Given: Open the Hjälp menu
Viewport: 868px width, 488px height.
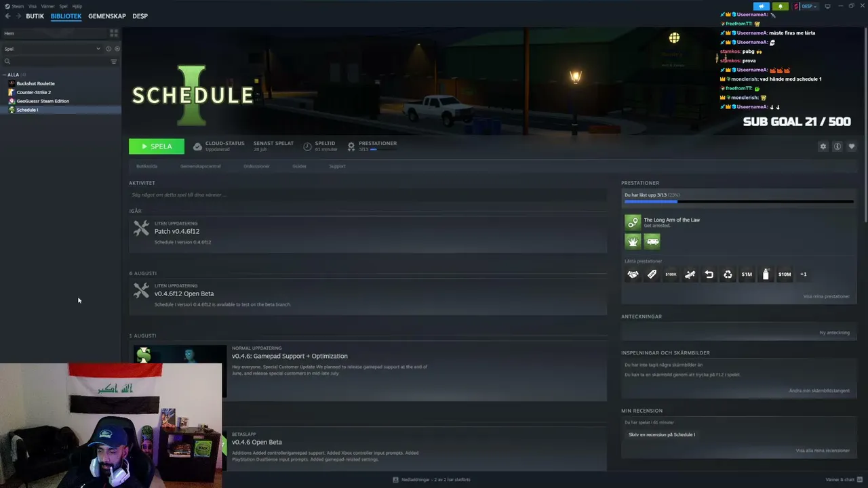Looking at the screenshot, I should (77, 6).
